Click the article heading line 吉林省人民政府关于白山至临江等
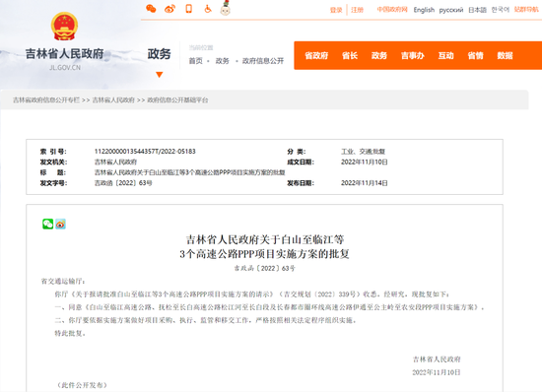Image resolution: width=542 pixels, height=392 pixels. [265, 239]
